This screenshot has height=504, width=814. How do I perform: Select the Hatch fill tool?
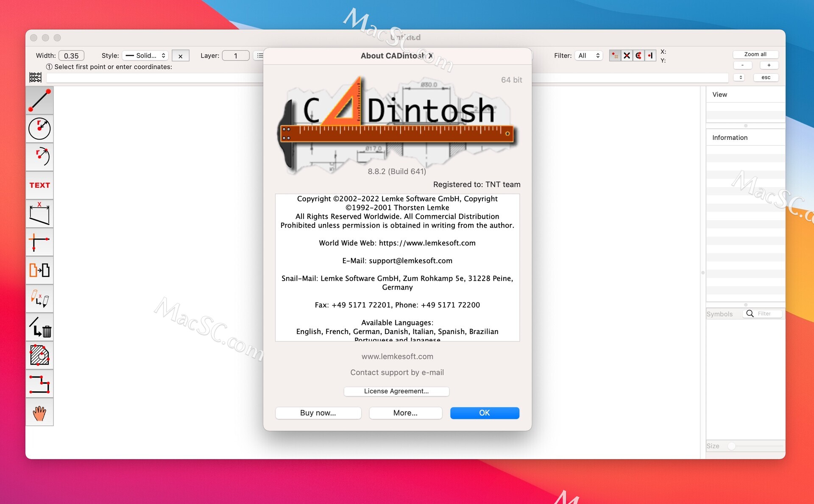click(39, 356)
